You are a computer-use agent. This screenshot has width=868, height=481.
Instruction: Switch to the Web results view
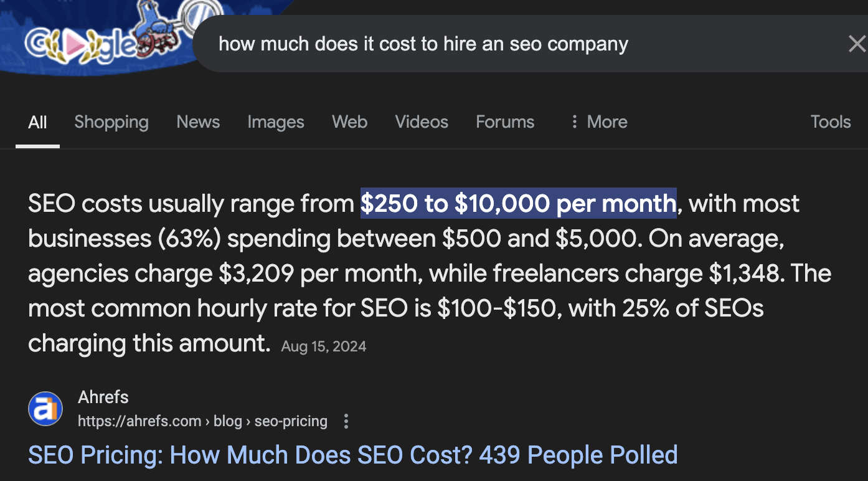(x=349, y=121)
